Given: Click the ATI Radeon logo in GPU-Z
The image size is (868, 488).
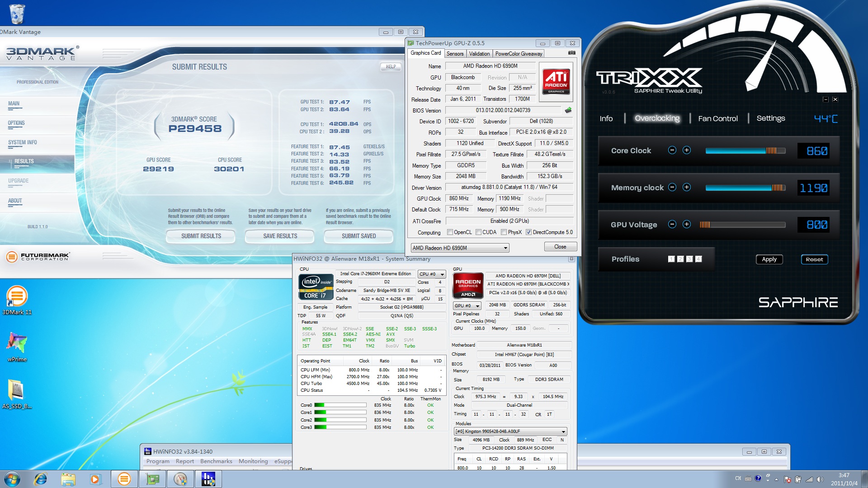Looking at the screenshot, I should pyautogui.click(x=556, y=82).
